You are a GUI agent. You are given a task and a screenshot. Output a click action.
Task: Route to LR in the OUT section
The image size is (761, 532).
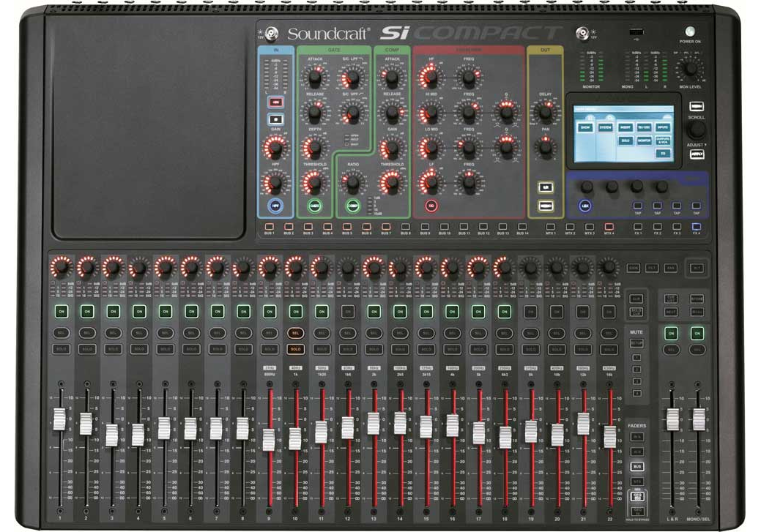coord(546,187)
